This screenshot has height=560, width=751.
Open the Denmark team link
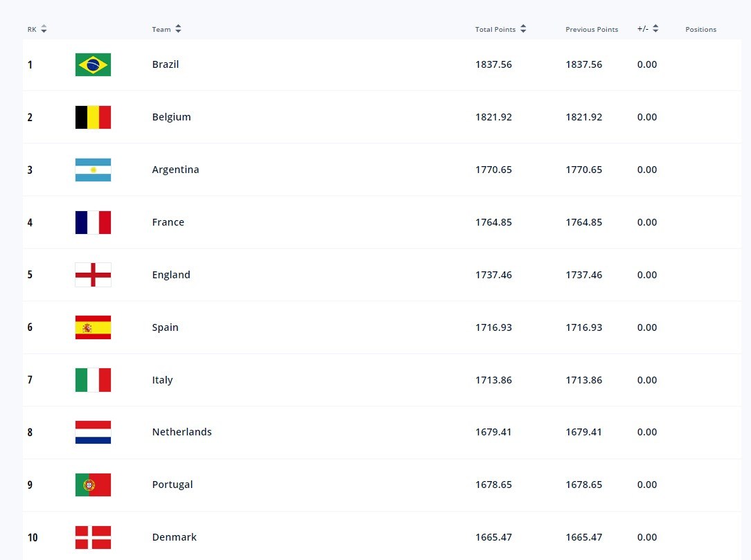(x=175, y=537)
